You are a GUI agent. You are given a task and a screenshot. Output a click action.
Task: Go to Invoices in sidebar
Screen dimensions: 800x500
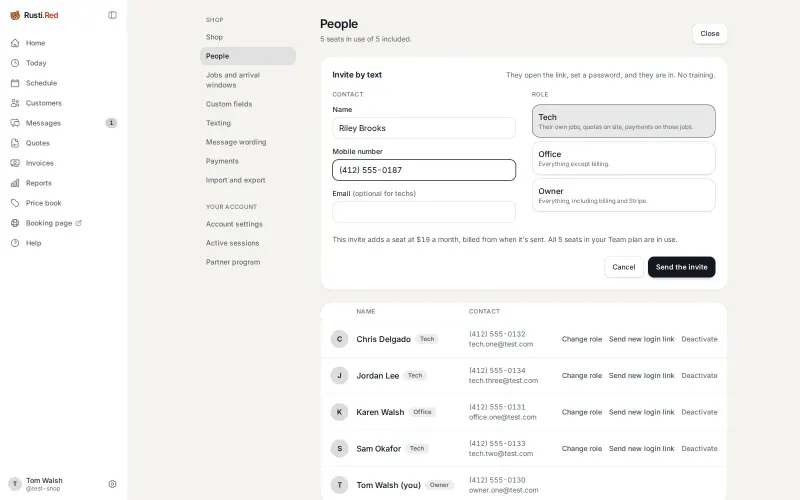pos(64,163)
